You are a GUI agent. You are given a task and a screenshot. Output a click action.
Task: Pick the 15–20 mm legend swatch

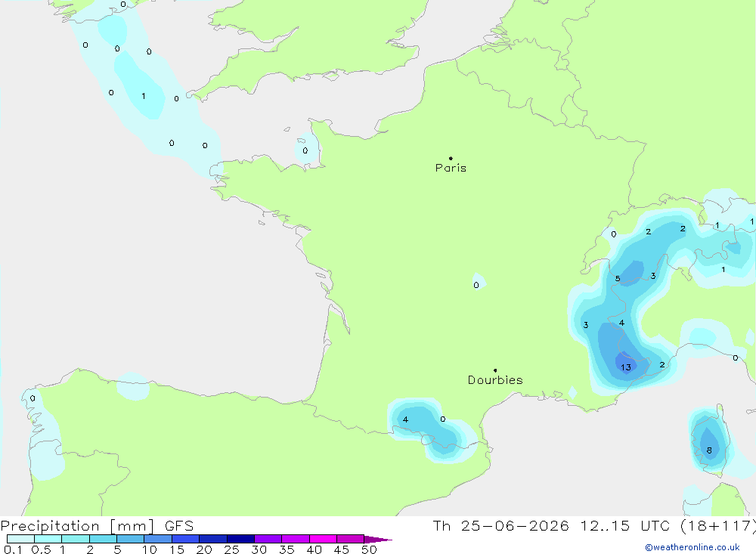click(186, 539)
